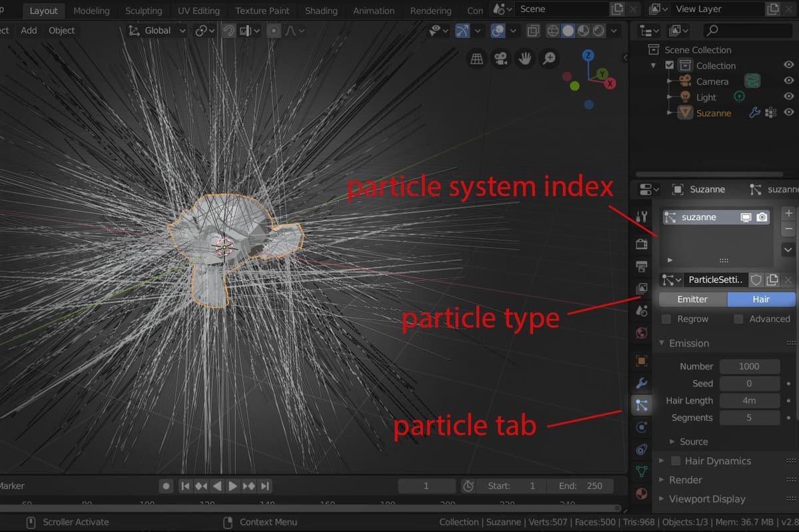Screen dimensions: 799x532
Task: Click the Camera data icon in outliner
Action: point(752,81)
